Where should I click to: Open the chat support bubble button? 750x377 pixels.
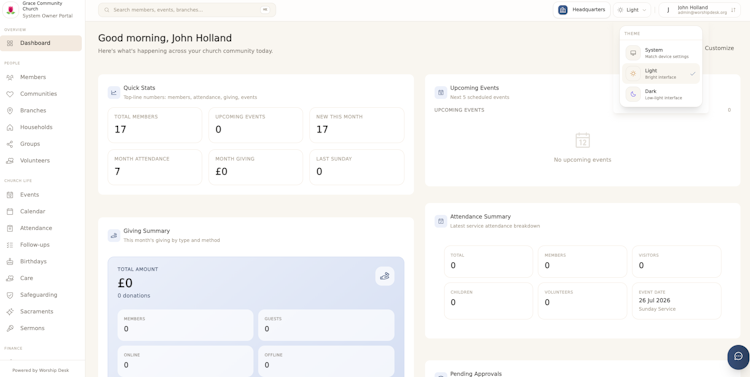click(x=738, y=356)
